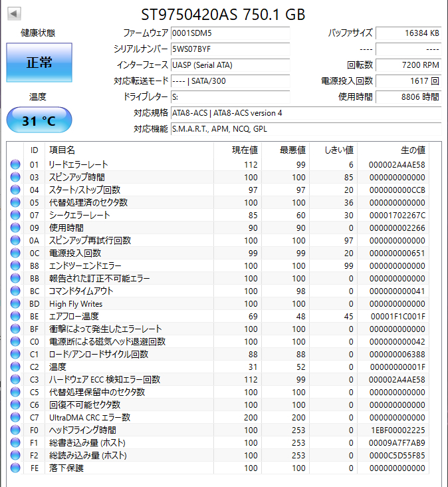Click the status orb for ヘッドフライング時間
Viewport: 448px width, 487px height.
click(15, 430)
